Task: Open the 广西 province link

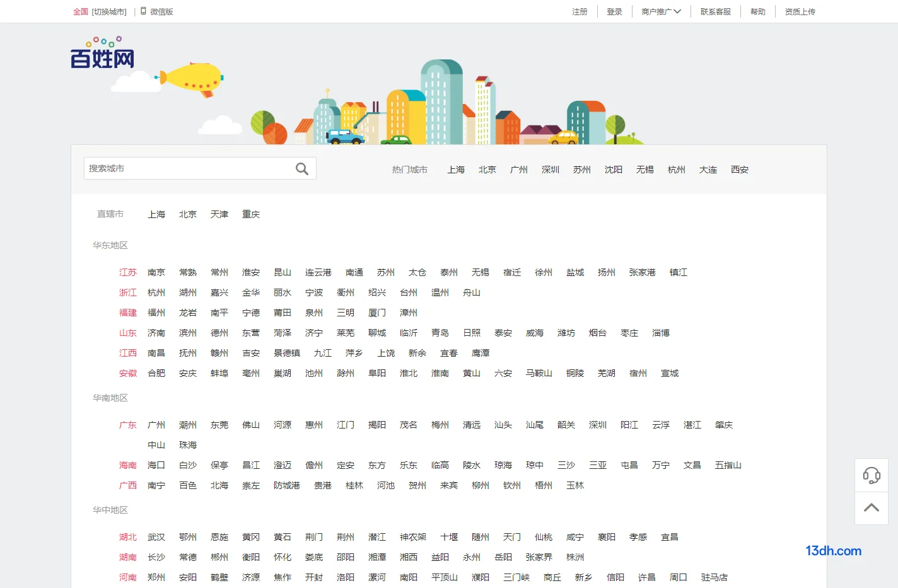Action: coord(128,485)
